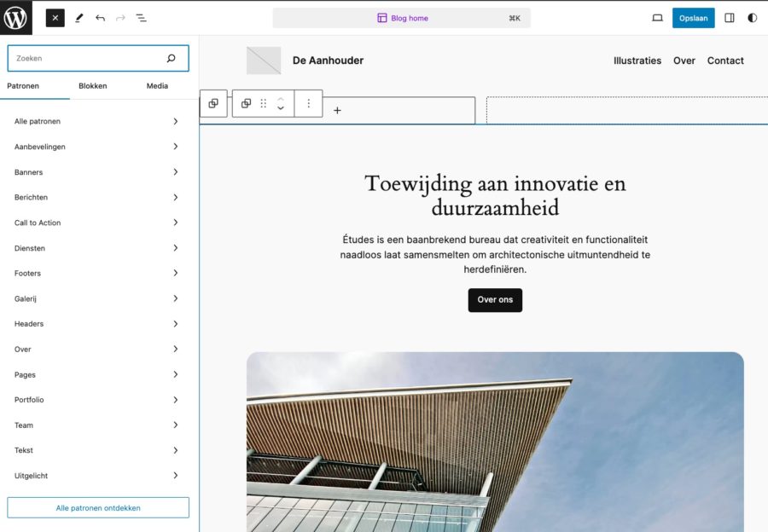The image size is (768, 532).
Task: Click the WordPress logo icon
Action: (16, 17)
